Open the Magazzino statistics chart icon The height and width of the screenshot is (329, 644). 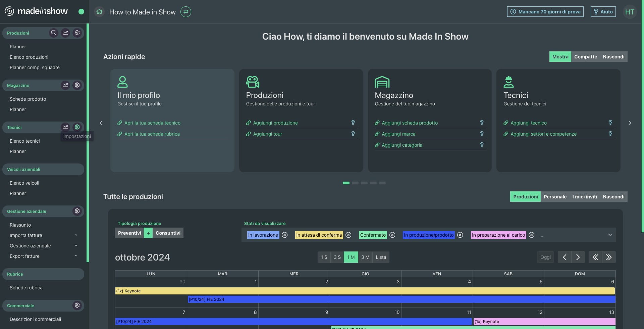click(x=65, y=85)
